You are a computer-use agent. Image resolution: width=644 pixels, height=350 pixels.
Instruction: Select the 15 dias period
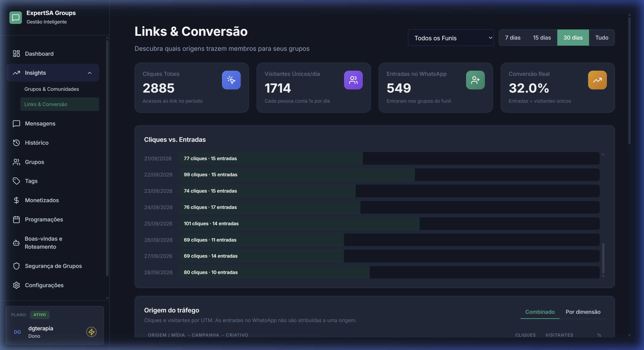[x=542, y=38]
